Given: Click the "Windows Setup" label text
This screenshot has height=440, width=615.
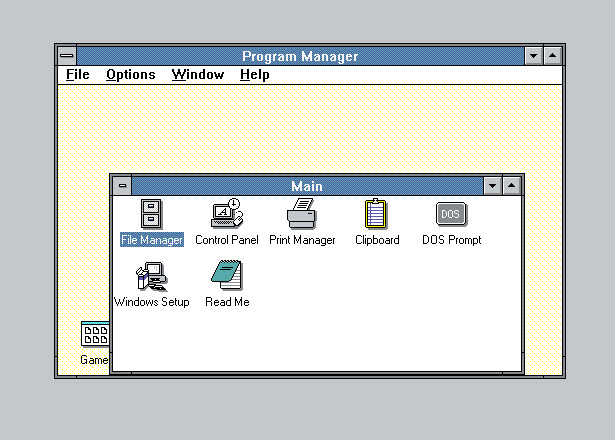Looking at the screenshot, I should pyautogui.click(x=152, y=302).
